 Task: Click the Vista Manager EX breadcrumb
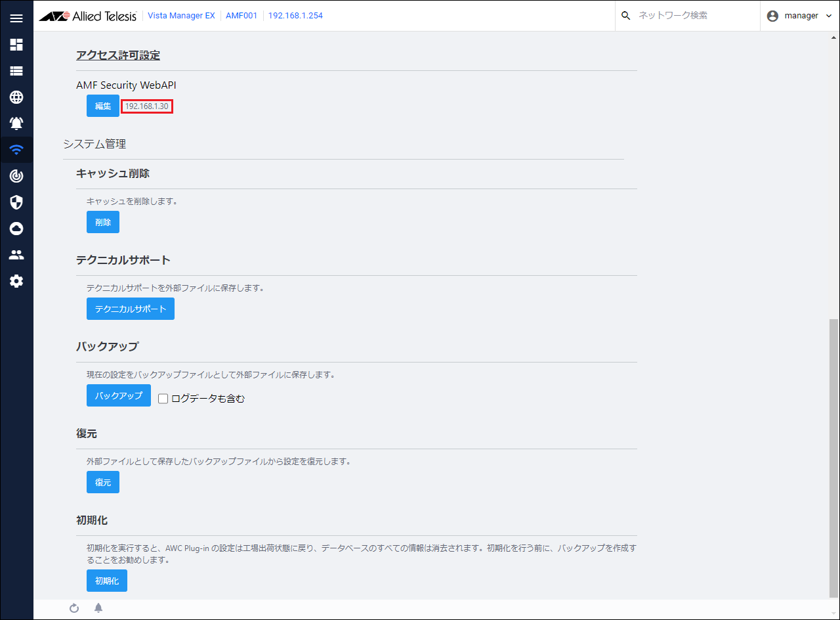point(181,16)
